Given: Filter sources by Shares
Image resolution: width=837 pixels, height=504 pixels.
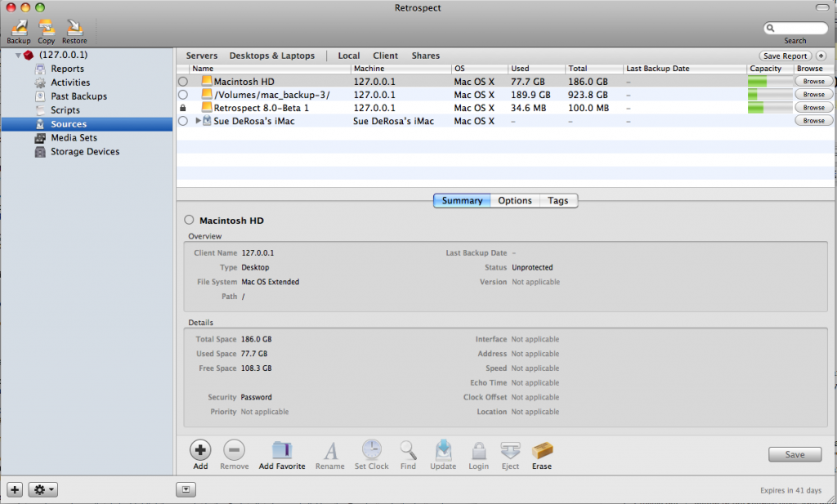Looking at the screenshot, I should (x=425, y=56).
